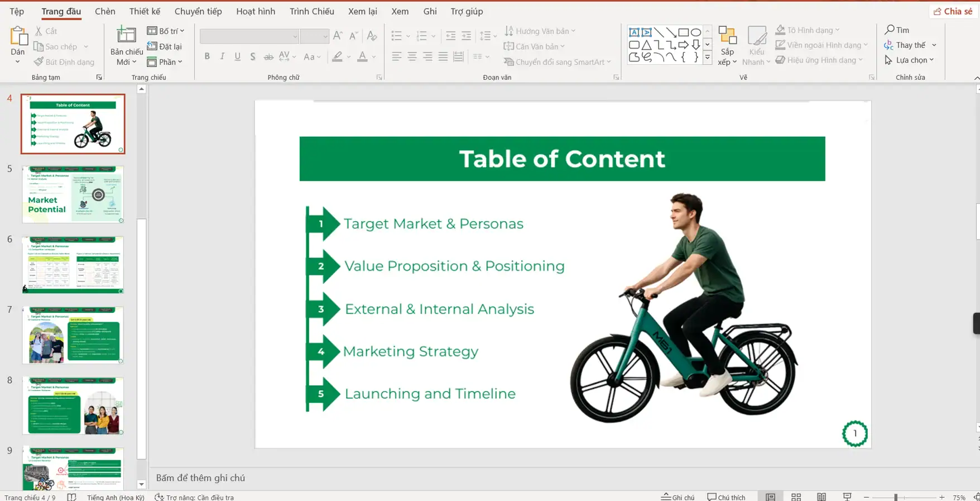Viewport: 980px width, 501px height.
Task: Clear all formatting with the eraser A icon
Action: coord(372,36)
